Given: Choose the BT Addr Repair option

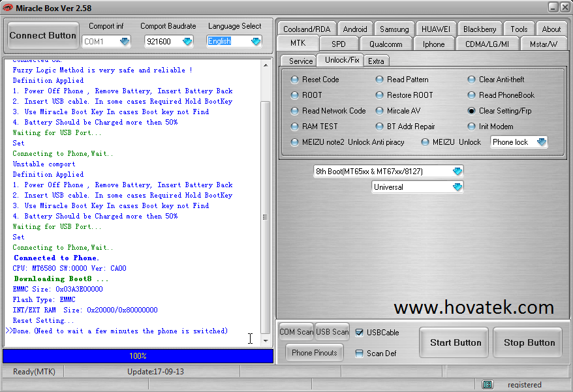Looking at the screenshot, I should [405, 127].
